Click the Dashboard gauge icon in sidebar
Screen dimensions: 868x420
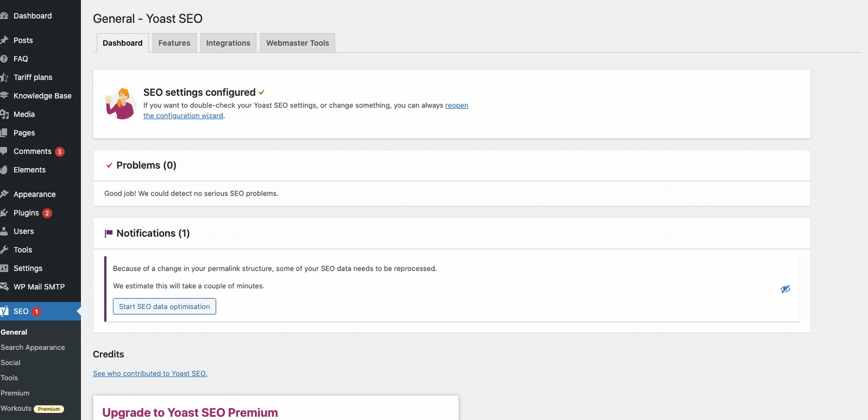pos(4,16)
